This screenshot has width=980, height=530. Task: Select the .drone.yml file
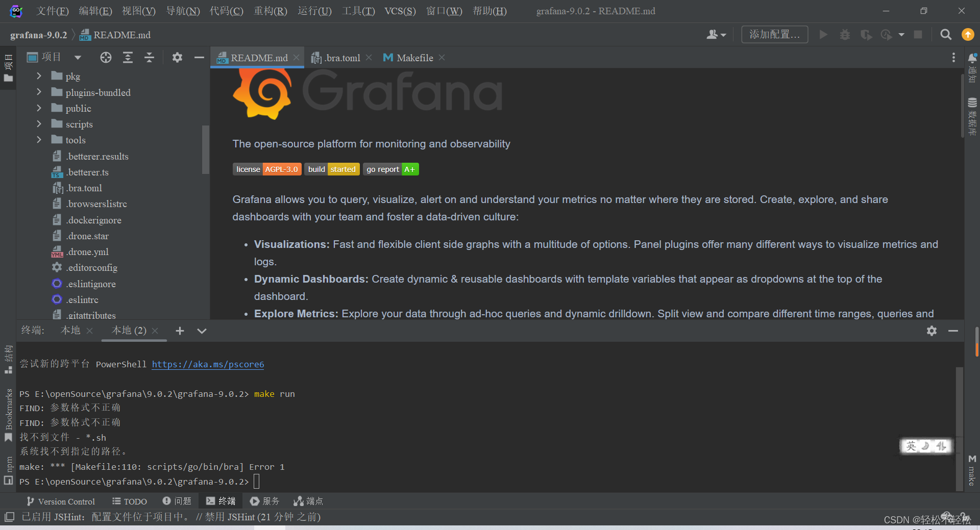coord(80,251)
